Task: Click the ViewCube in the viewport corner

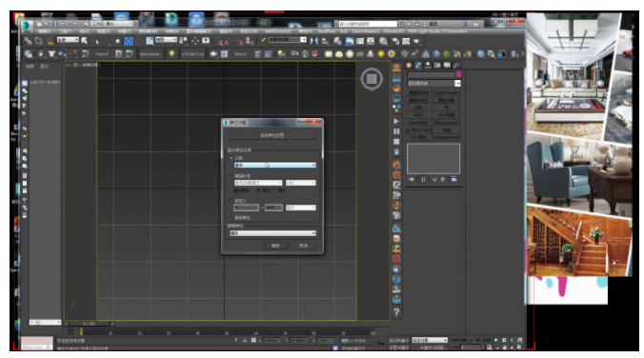Action: [372, 79]
